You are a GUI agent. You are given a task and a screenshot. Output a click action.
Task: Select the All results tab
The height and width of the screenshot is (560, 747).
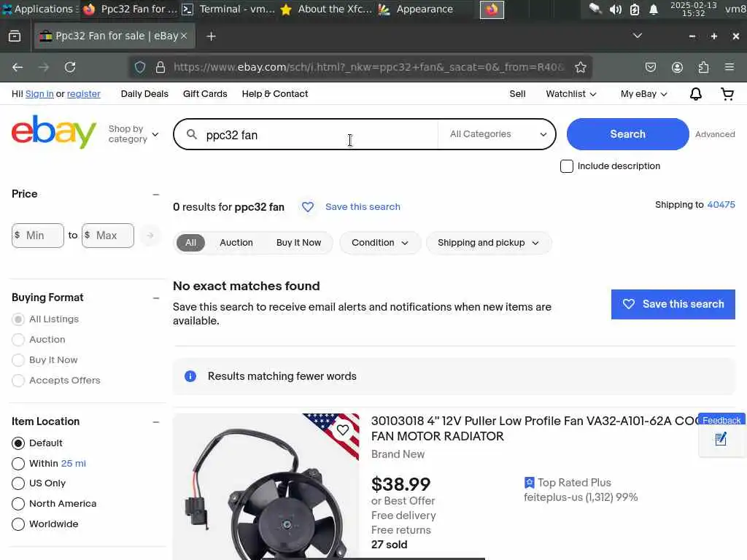pos(190,243)
